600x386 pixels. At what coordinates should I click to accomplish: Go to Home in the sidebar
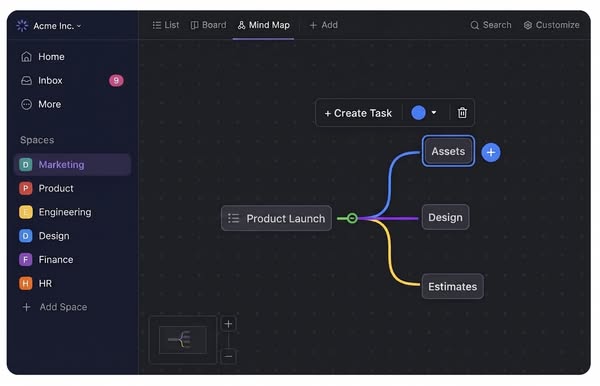click(x=43, y=57)
